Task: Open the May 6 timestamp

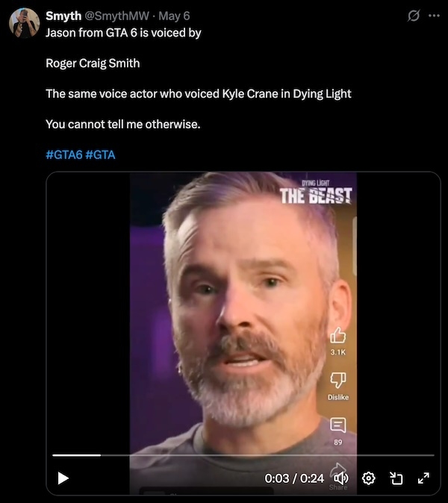Action: pyautogui.click(x=174, y=16)
